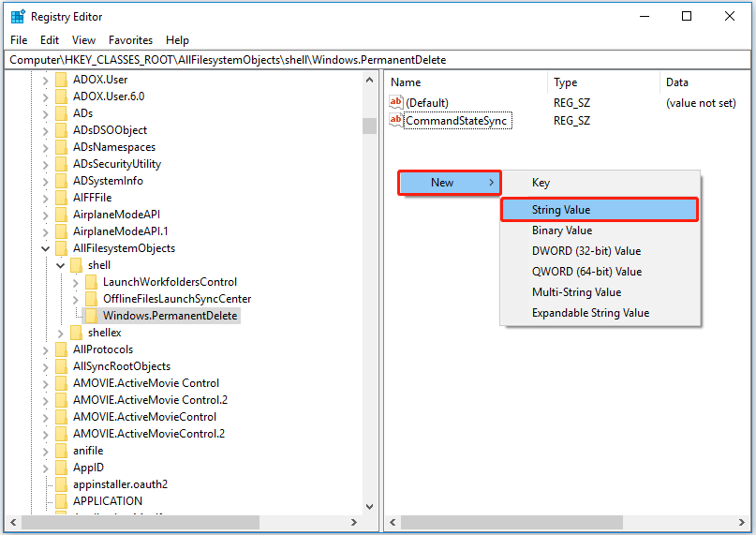The image size is (756, 535).
Task: Expand the OfflineFilesLaunchSyncCenter key
Action: 75,299
